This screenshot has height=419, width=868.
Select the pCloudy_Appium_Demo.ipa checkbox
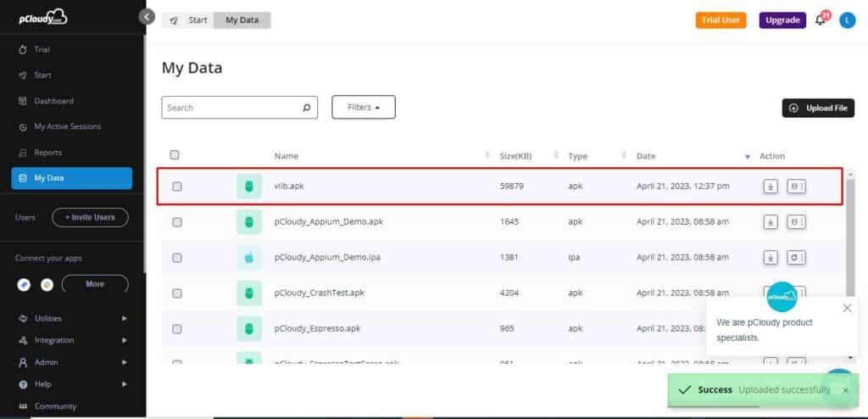point(176,258)
